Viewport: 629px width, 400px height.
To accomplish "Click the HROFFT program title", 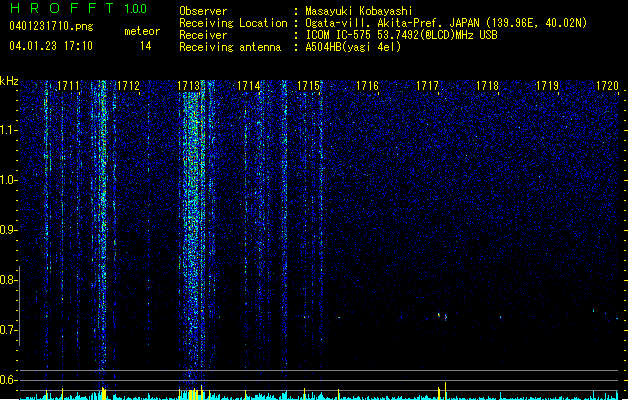I will coord(62,8).
